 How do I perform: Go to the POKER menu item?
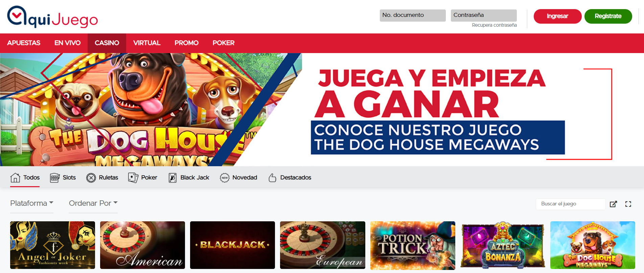pos(224,43)
